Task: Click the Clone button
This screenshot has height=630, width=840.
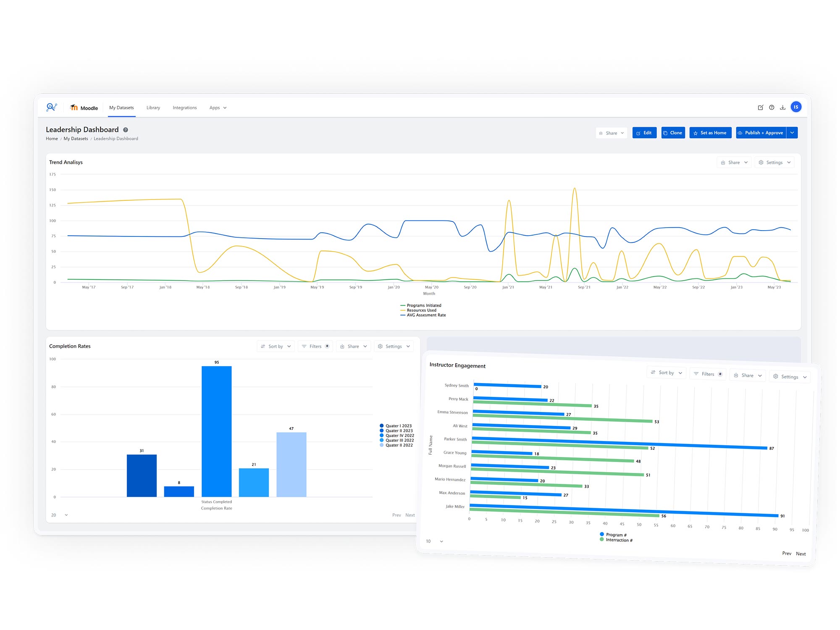Action: pos(673,133)
